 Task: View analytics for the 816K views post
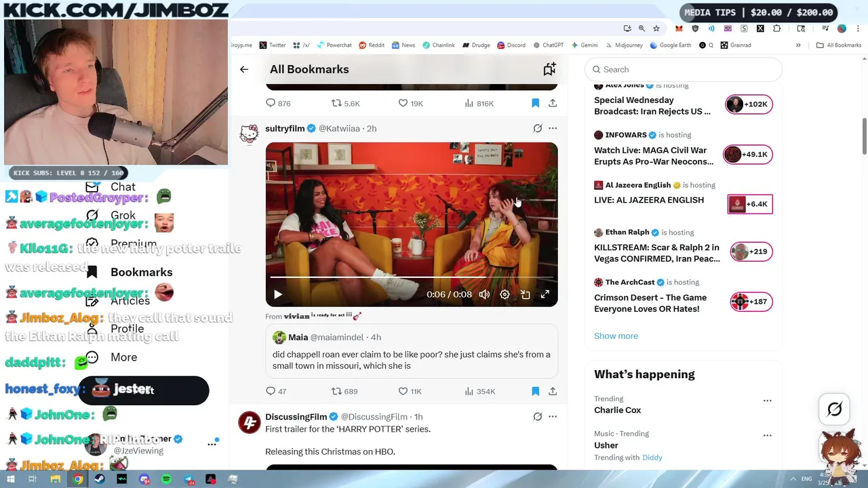click(x=479, y=103)
